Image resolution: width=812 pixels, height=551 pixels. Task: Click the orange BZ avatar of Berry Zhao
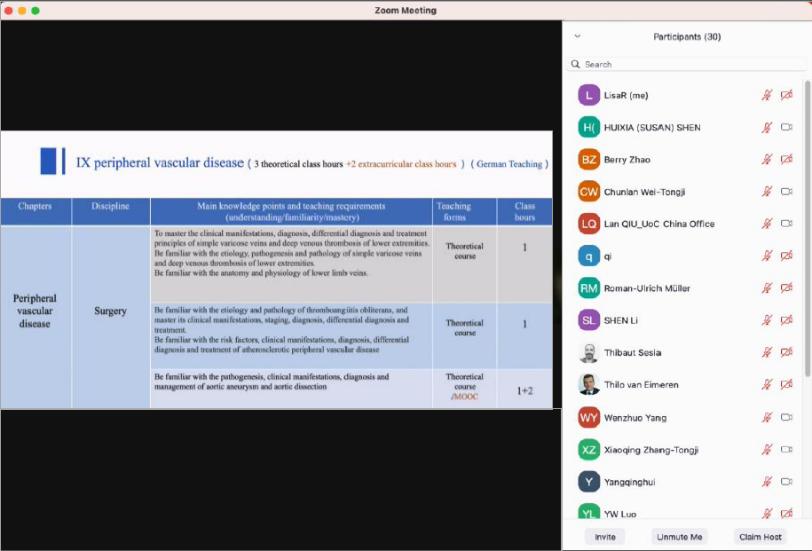[x=589, y=160]
